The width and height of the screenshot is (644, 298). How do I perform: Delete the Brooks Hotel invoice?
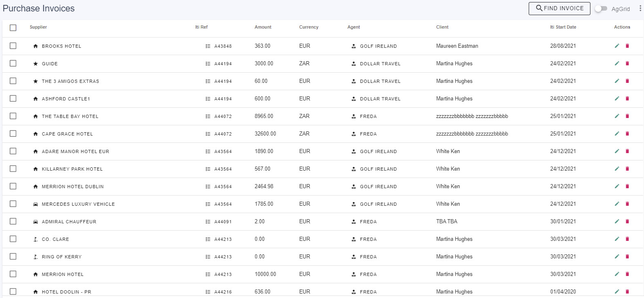(x=627, y=46)
